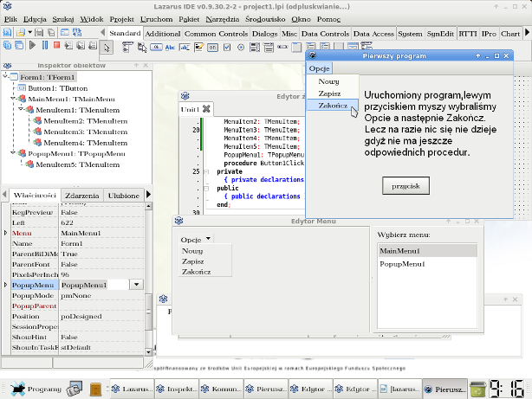This screenshot has height=399, width=532.
Task: Choose Zakończ in the running program menu
Action: 333,106
